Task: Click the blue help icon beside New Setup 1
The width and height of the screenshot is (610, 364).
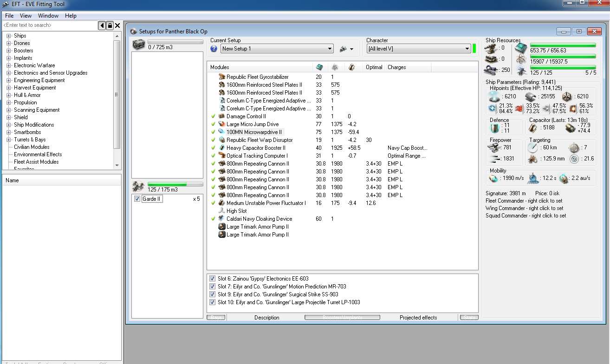Action: click(214, 49)
